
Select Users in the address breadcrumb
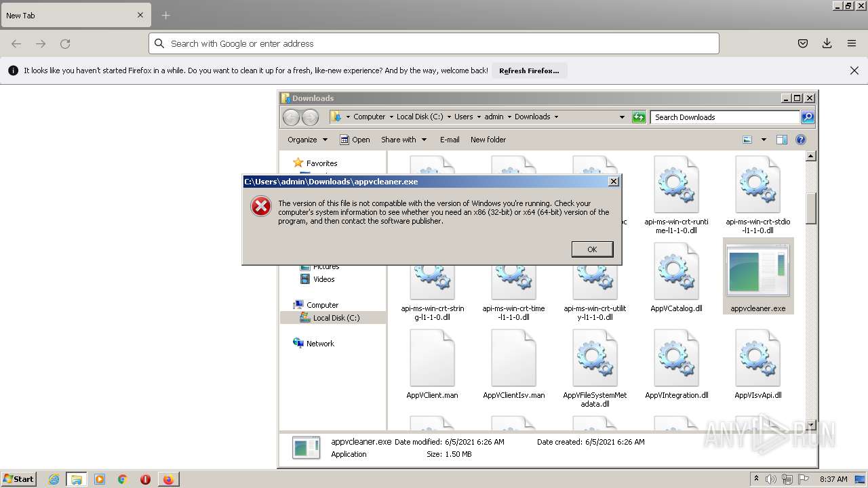tap(464, 117)
